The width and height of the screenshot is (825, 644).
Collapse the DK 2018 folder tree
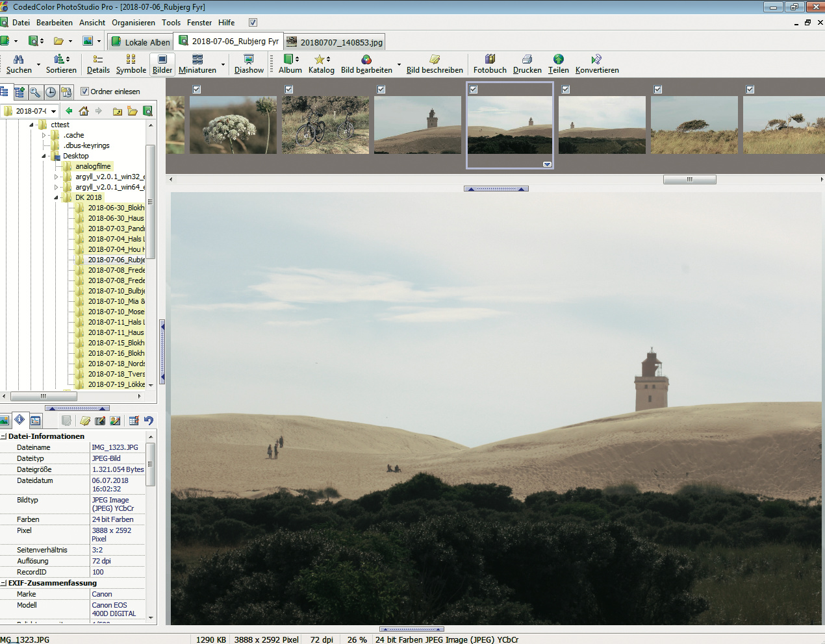point(57,197)
